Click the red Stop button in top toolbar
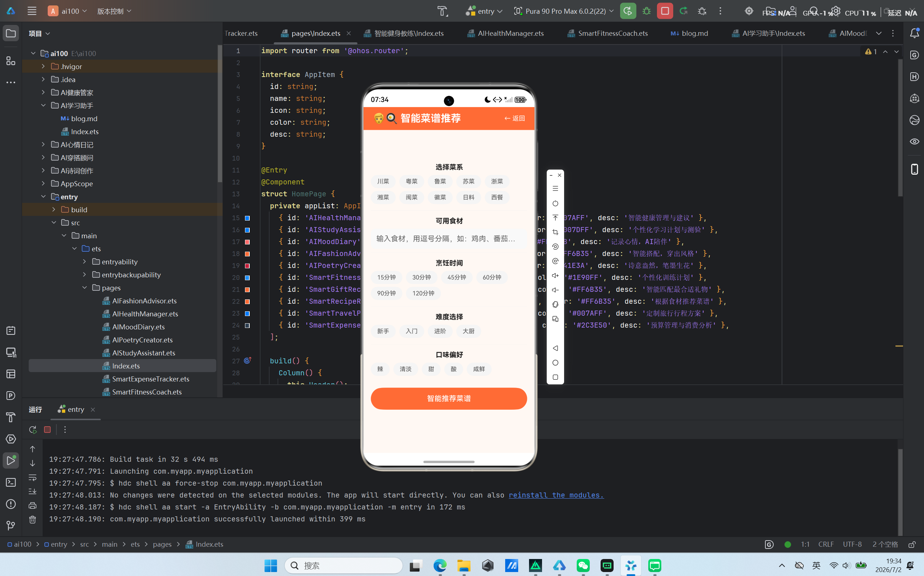The image size is (924, 576). (665, 11)
